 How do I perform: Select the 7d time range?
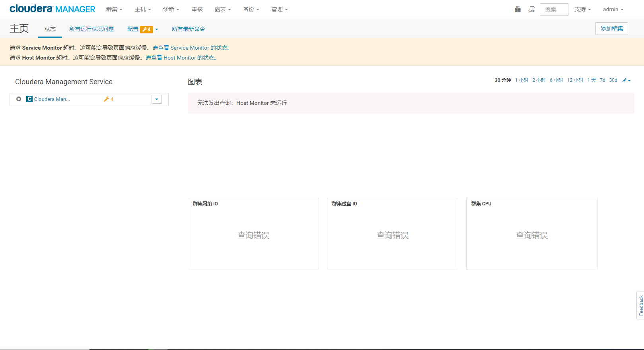pyautogui.click(x=603, y=80)
